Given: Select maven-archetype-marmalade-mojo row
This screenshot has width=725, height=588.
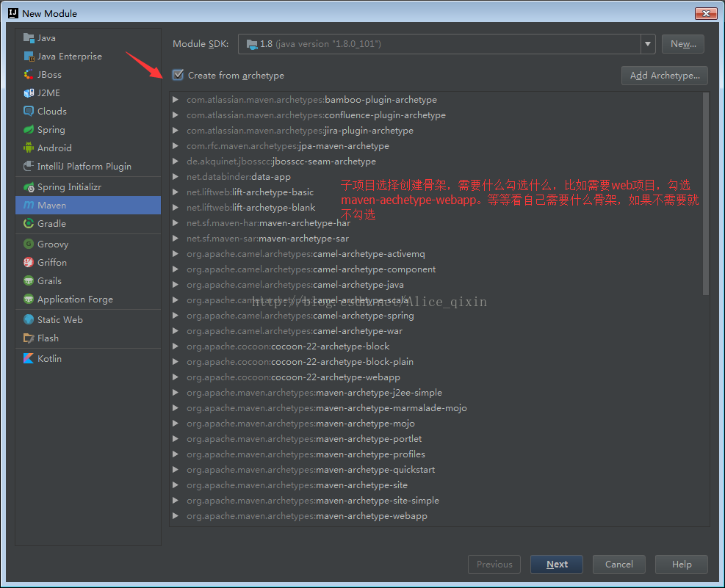Looking at the screenshot, I should coord(436,408).
